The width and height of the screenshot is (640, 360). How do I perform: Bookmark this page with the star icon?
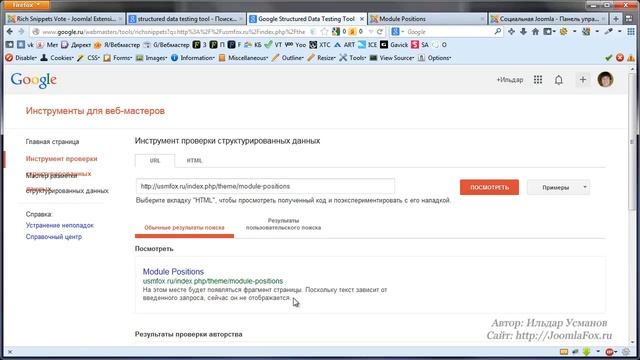(x=324, y=31)
